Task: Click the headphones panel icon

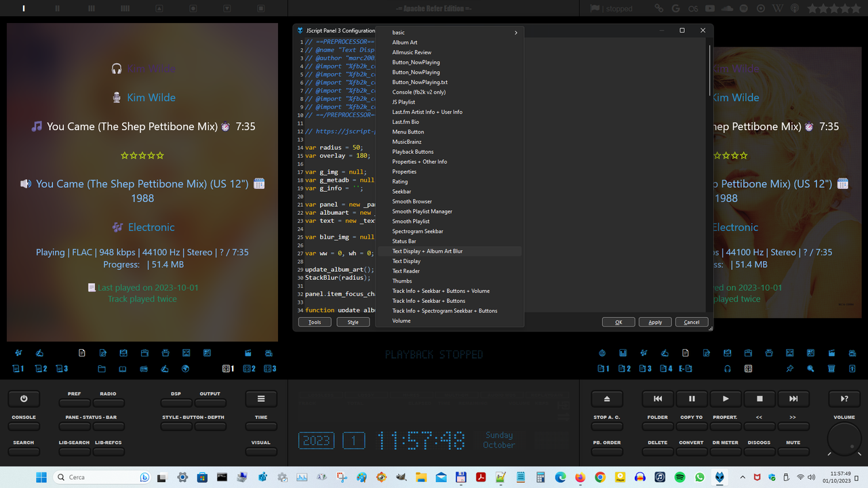Action: (727, 369)
